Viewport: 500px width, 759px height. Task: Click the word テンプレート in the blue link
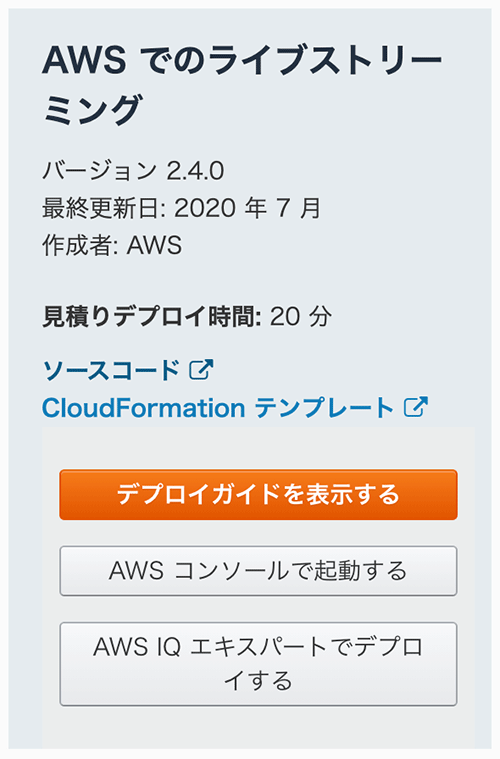point(324,408)
